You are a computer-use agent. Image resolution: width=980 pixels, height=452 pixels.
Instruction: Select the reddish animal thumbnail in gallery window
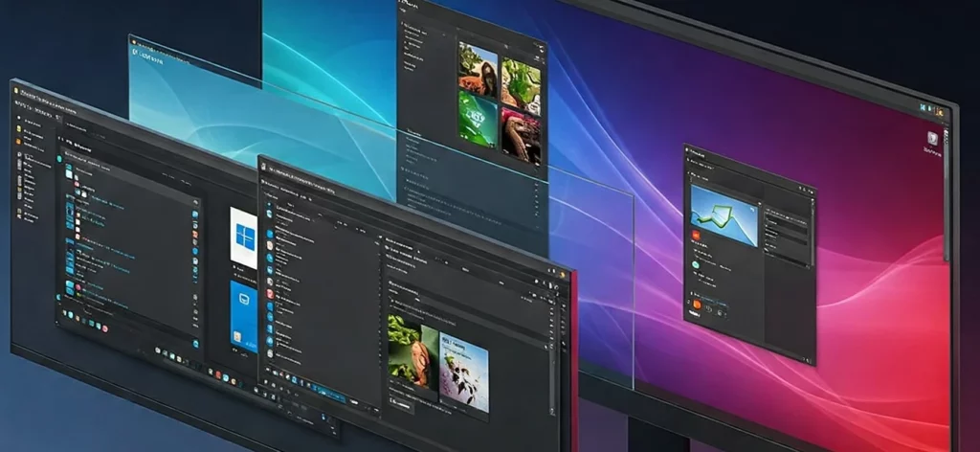(520, 137)
